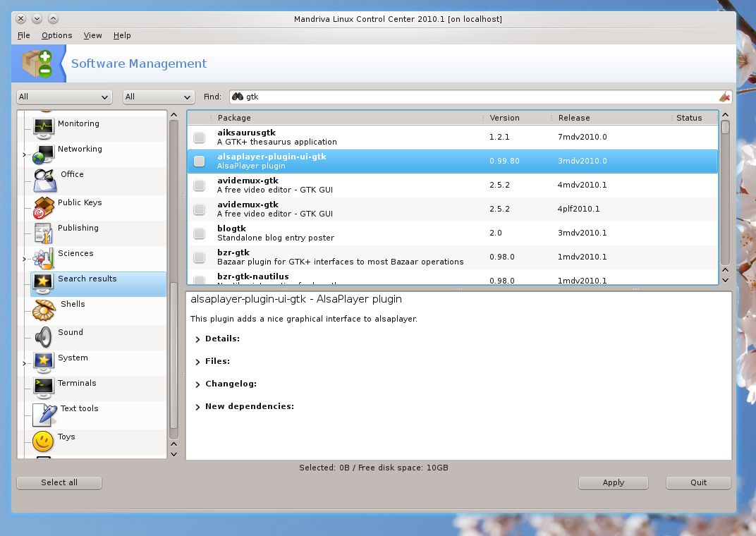This screenshot has width=756, height=536.
Task: Click the Apply button
Action: (x=614, y=482)
